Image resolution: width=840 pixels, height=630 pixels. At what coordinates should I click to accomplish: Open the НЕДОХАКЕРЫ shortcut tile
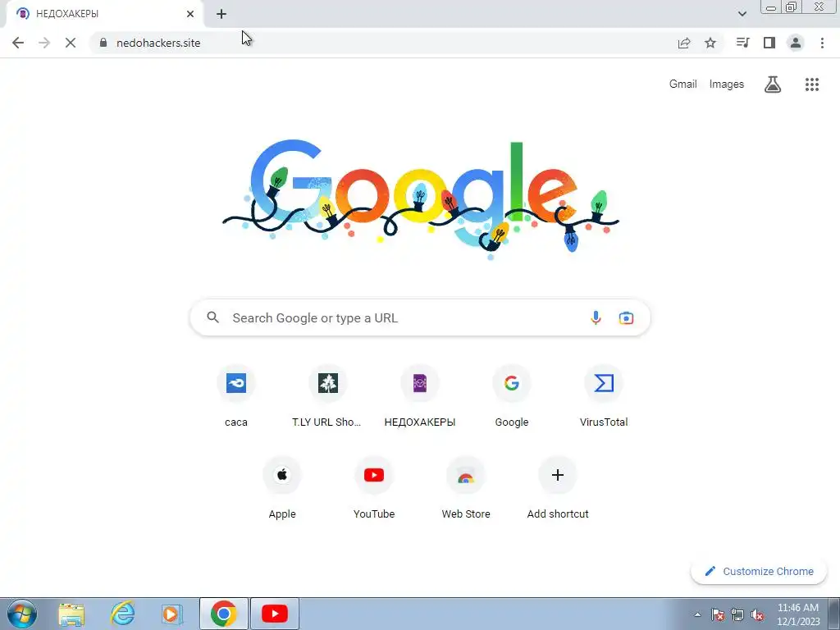pyautogui.click(x=420, y=398)
